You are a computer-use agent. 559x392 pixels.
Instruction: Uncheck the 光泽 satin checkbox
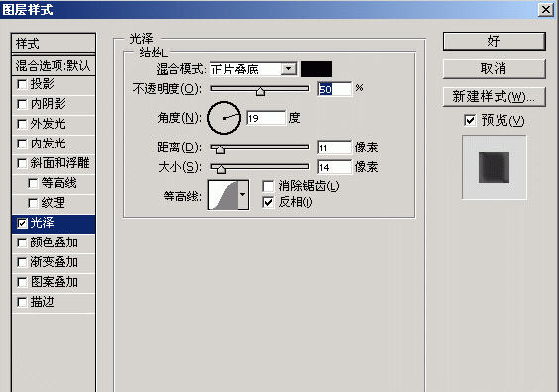coord(22,224)
